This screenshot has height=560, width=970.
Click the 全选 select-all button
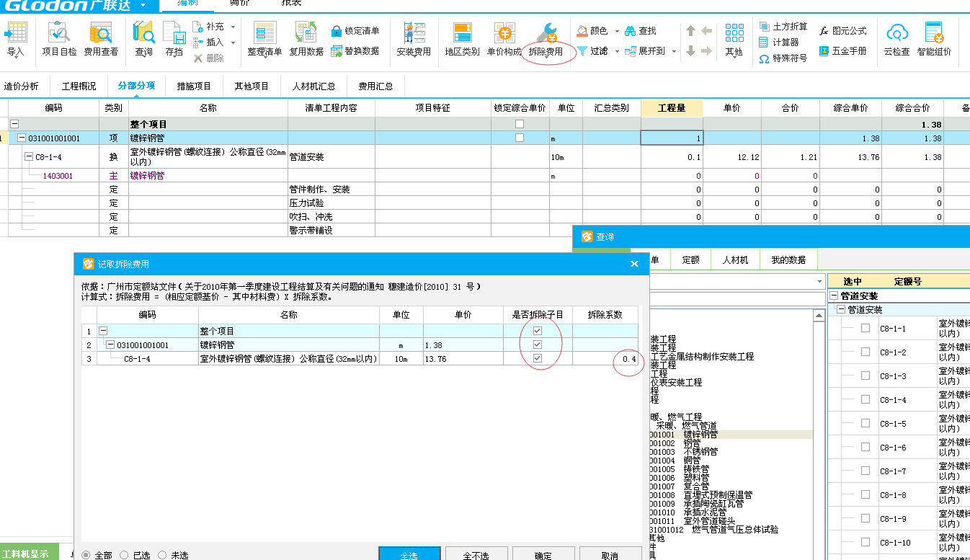(x=409, y=554)
